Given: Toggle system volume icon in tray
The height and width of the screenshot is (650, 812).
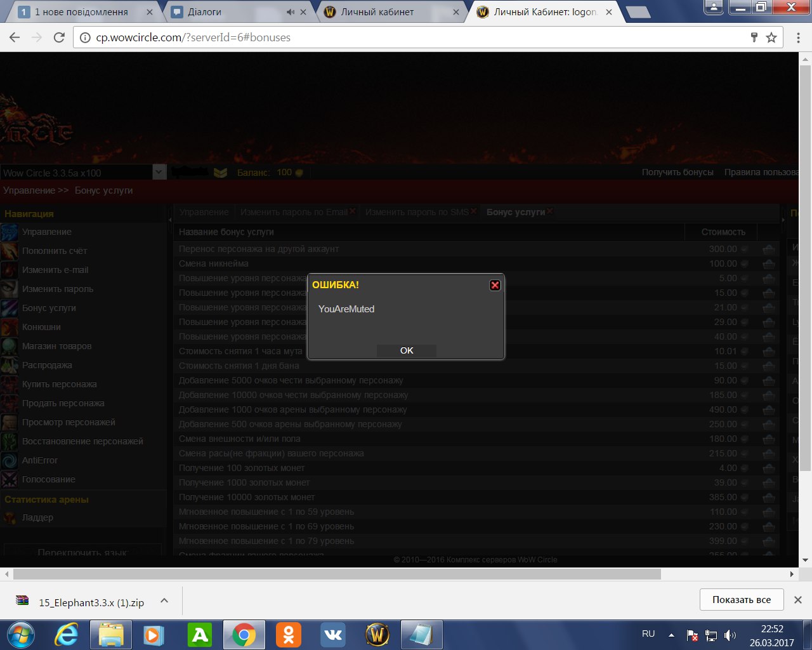Looking at the screenshot, I should 730,635.
